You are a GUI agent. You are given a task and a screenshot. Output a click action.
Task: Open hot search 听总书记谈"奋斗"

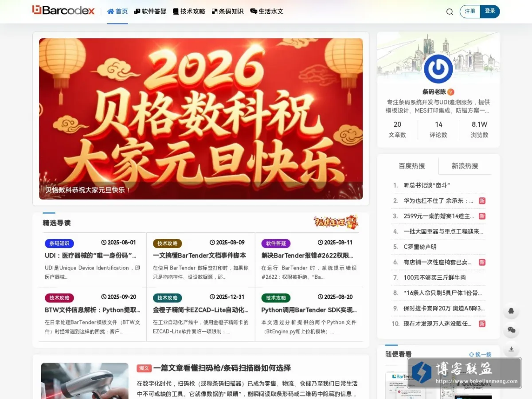click(x=427, y=185)
